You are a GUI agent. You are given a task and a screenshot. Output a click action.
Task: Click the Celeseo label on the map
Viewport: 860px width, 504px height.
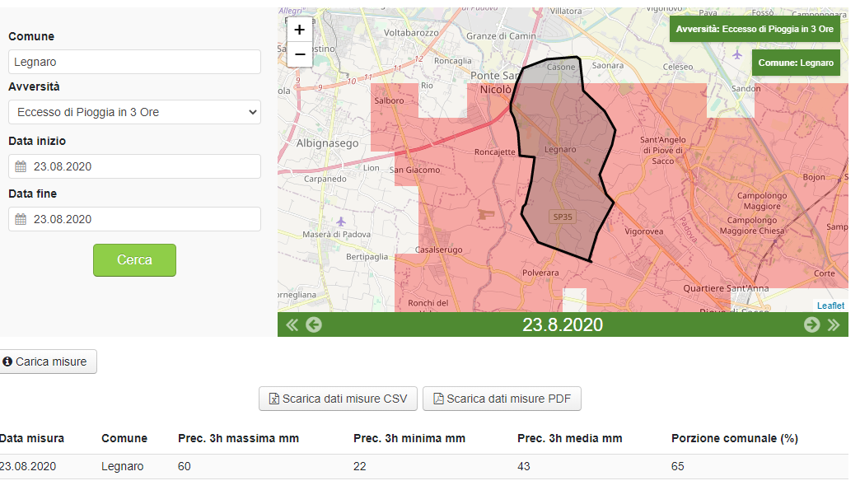coord(678,67)
